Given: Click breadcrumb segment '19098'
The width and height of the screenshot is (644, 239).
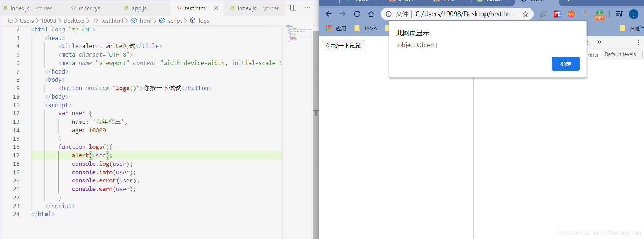Looking at the screenshot, I should point(48,21).
